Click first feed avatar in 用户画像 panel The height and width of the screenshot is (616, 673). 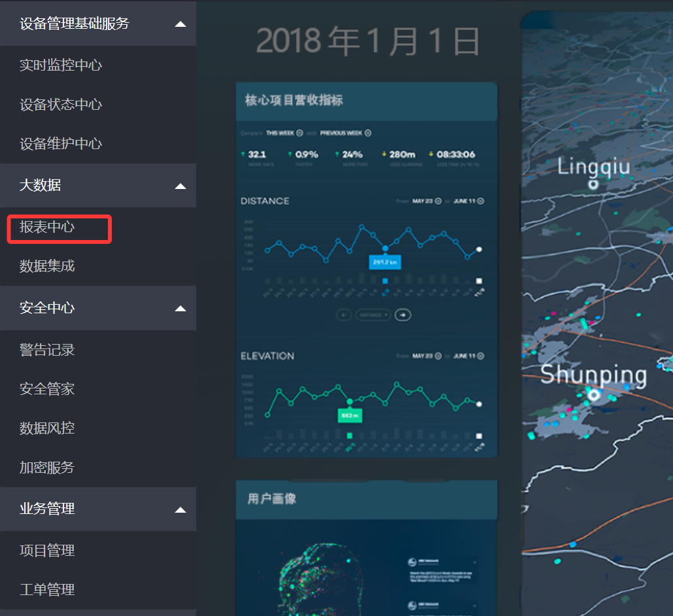[412, 562]
